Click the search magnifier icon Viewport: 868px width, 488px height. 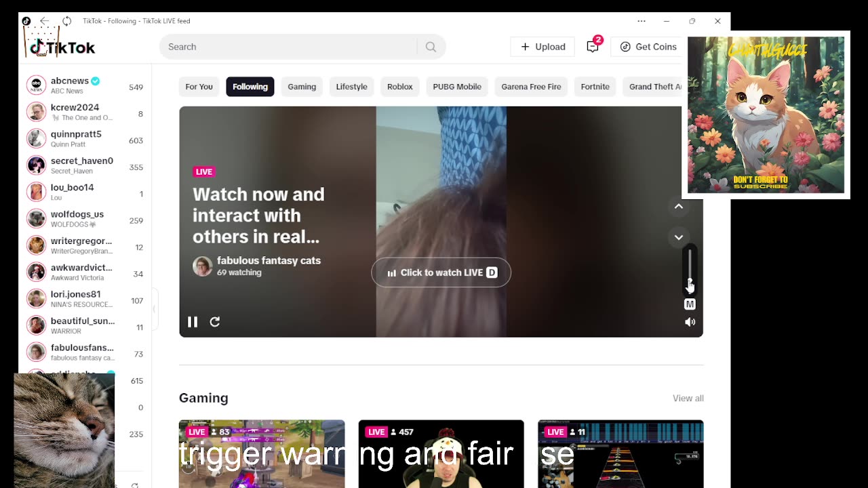pyautogui.click(x=431, y=47)
